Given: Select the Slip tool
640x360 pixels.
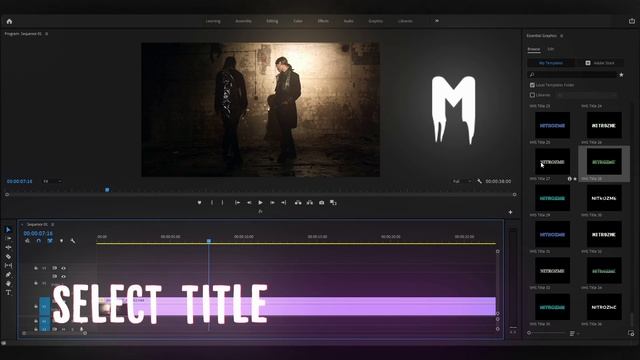Looking at the screenshot, I should 8,265.
